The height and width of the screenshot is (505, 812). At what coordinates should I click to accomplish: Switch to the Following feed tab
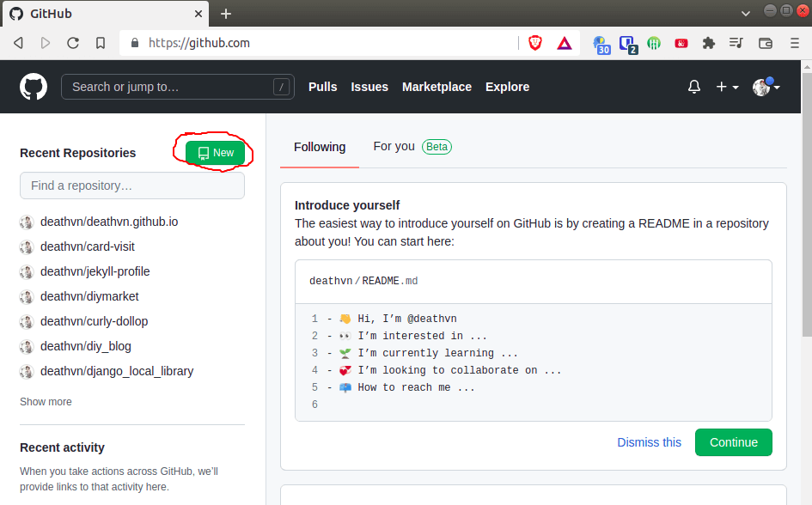click(320, 147)
